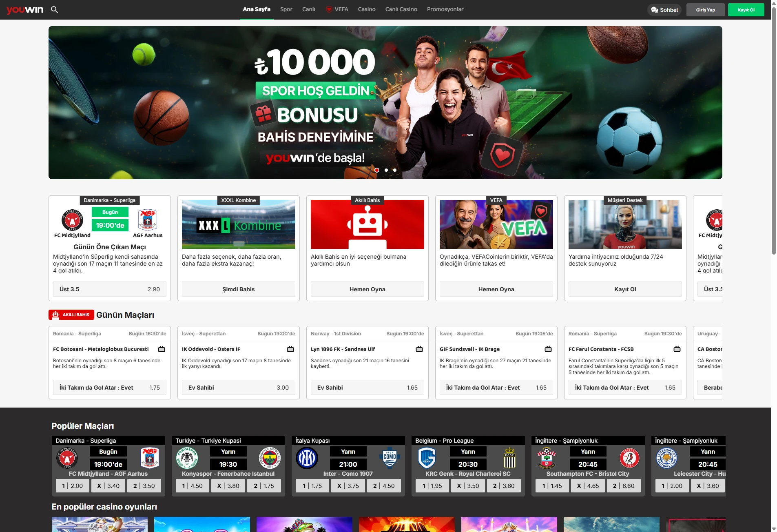Go to Ana Sayfa tab
The image size is (777, 532).
257,9
